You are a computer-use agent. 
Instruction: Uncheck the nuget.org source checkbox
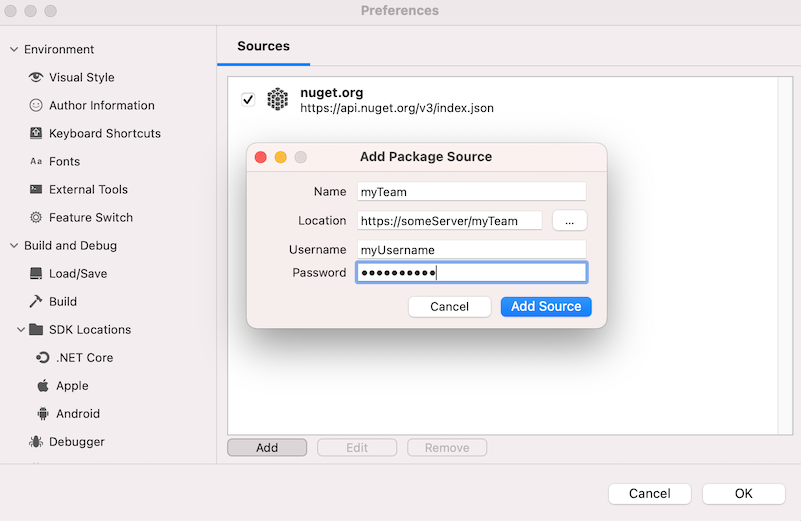[248, 99]
